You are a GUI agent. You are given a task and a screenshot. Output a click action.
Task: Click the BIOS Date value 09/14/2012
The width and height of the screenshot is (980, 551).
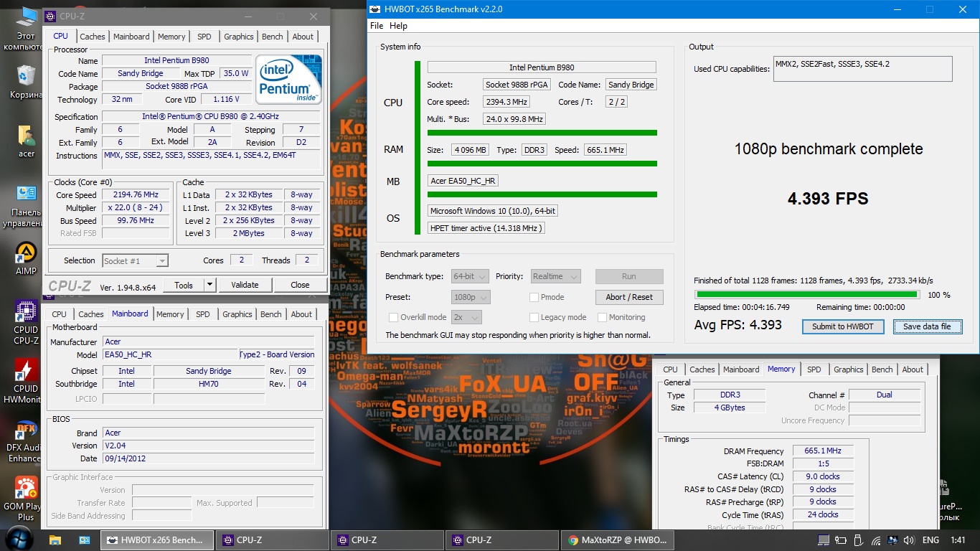209,458
